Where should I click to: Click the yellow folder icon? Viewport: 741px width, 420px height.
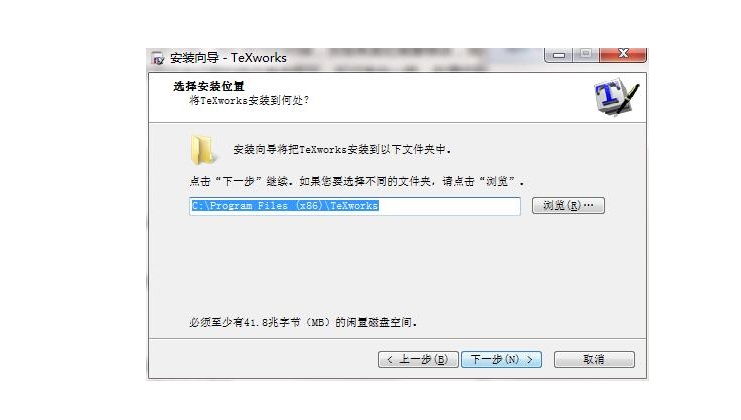click(204, 150)
